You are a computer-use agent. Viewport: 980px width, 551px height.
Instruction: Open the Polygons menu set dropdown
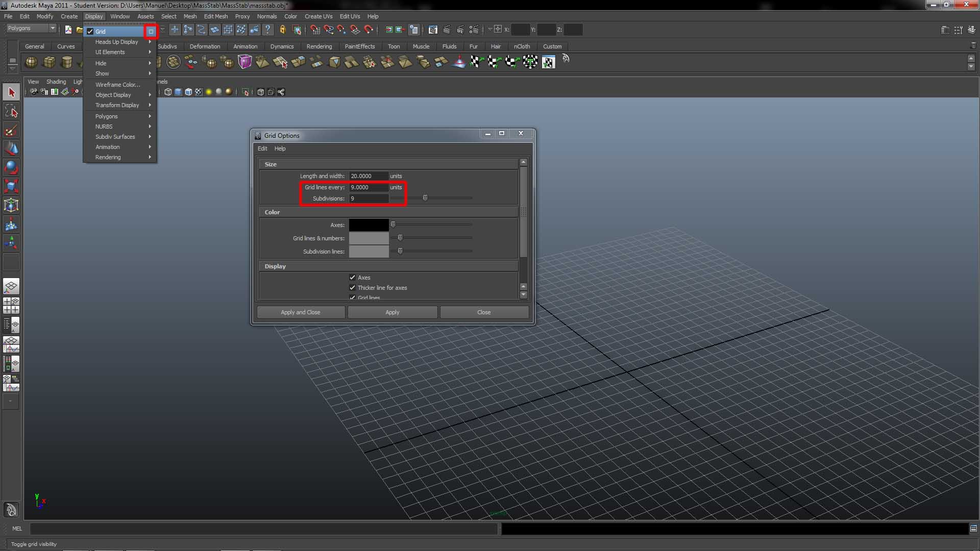point(31,29)
